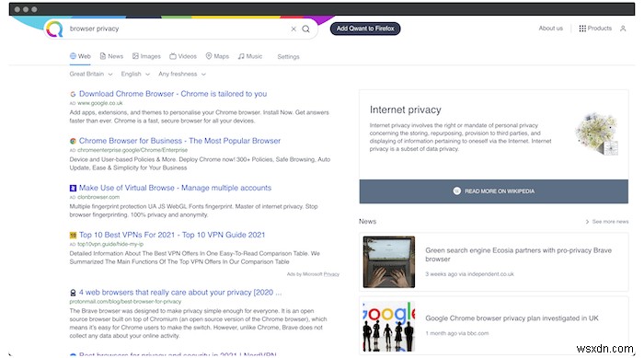This screenshot has width=644, height=358.
Task: Clear the search query with the X icon
Action: 293,29
